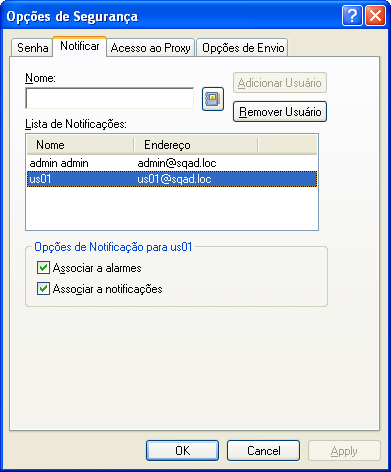The height and width of the screenshot is (472, 391).
Task: Open the Acesso ao Proxy tab
Action: tap(150, 48)
